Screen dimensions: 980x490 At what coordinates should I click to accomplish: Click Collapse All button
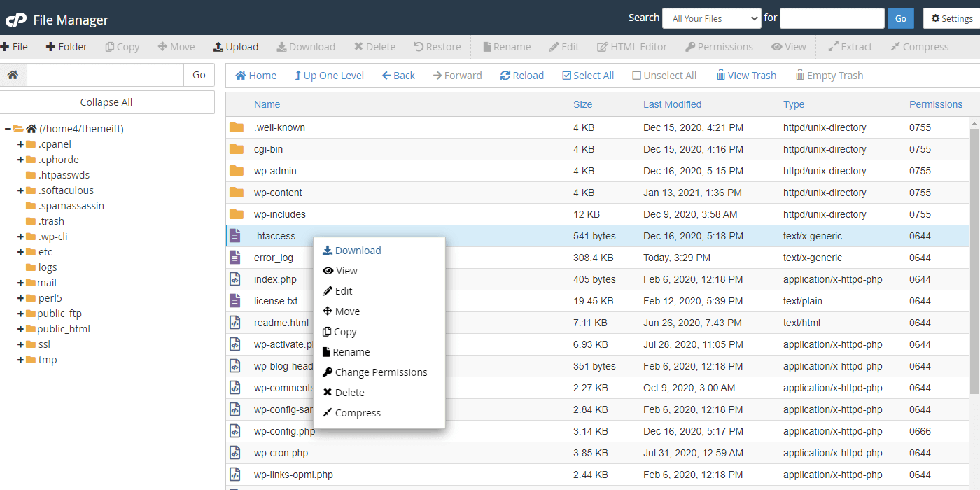coord(106,102)
